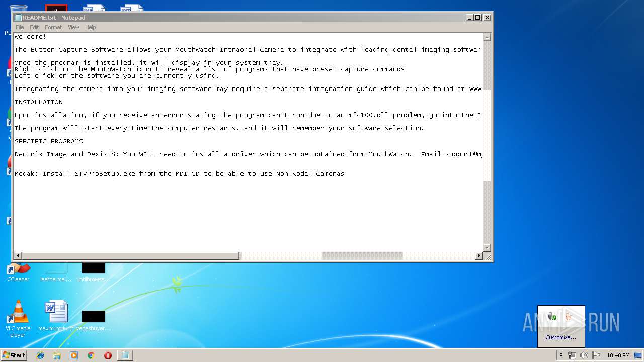Screen dimensions: 644x362
Task: Open the maximumr.rtf desktop document
Action: click(56, 316)
